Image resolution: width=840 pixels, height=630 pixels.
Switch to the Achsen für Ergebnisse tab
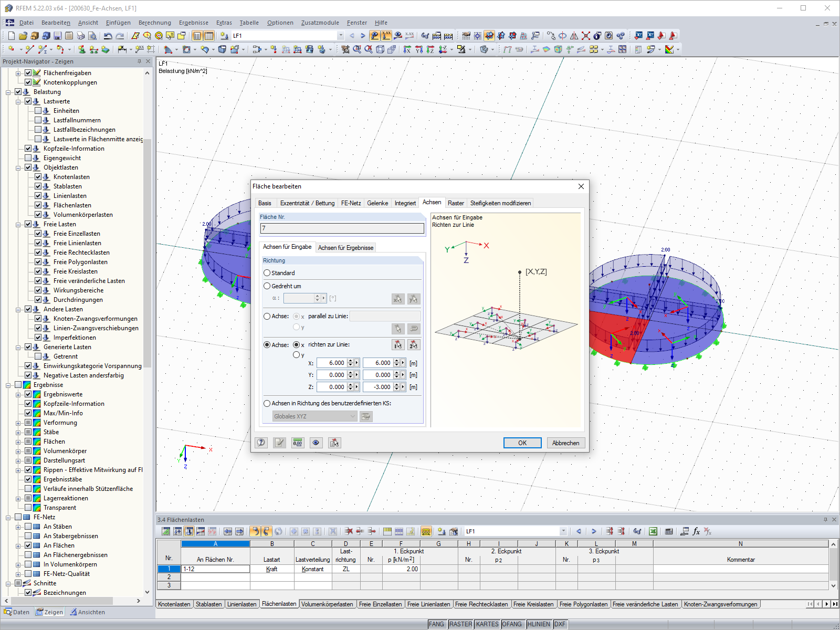pyautogui.click(x=346, y=247)
